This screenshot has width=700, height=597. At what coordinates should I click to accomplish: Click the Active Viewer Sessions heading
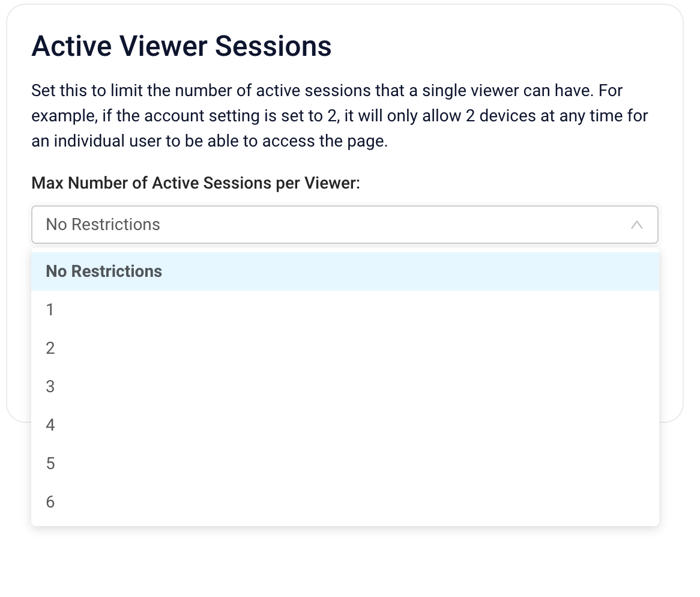(x=181, y=46)
